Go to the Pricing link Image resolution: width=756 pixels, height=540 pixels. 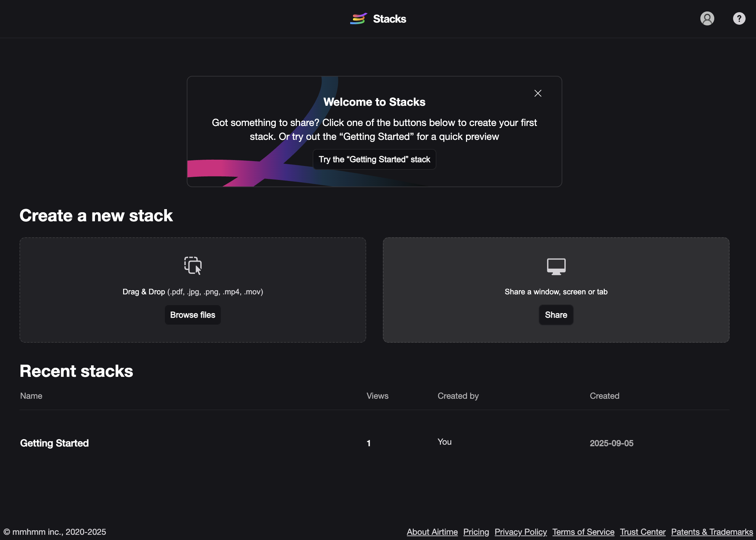click(476, 532)
